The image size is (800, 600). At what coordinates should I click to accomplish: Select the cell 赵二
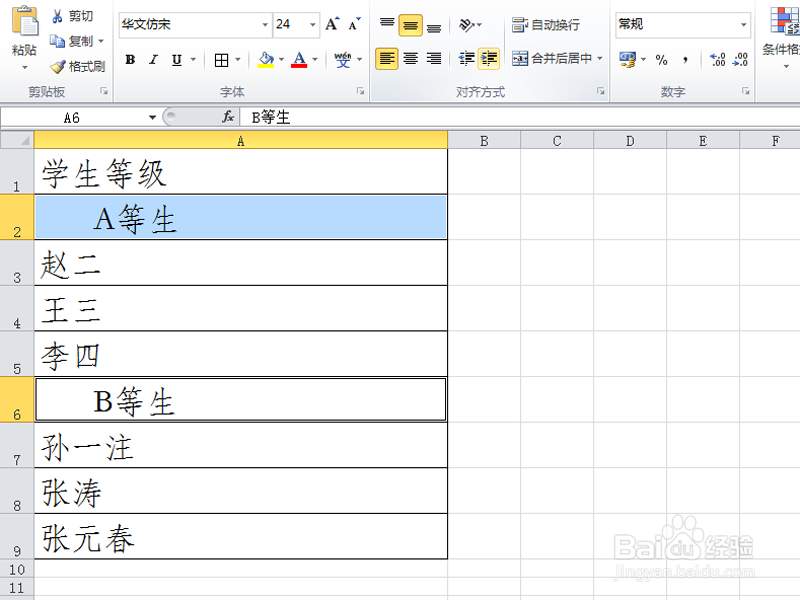[241, 262]
